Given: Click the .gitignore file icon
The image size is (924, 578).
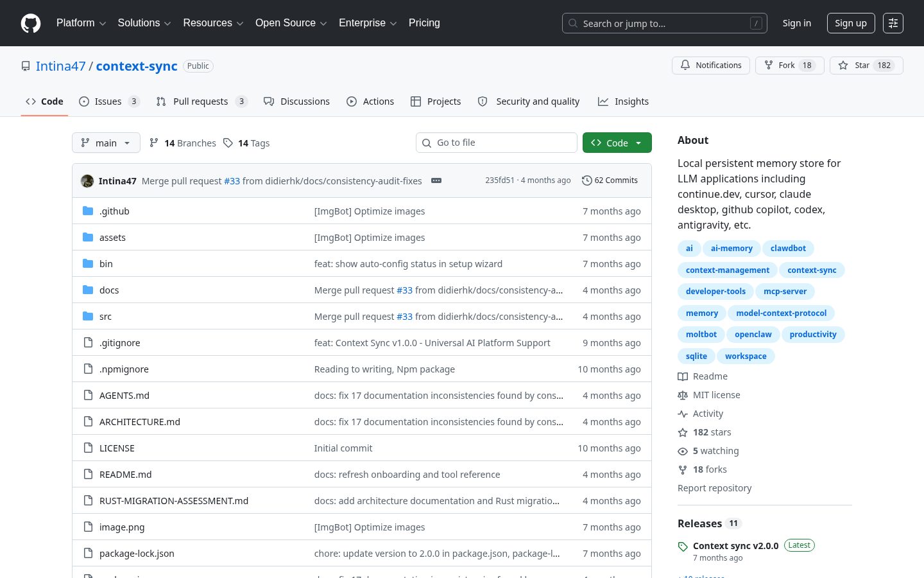Looking at the screenshot, I should tap(89, 342).
